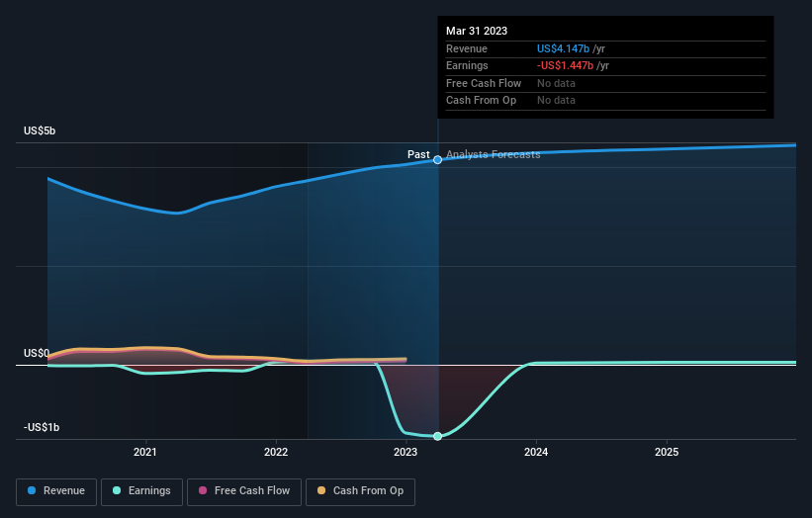The image size is (812, 518).
Task: Toggle the Earnings legend series
Action: [x=141, y=491]
